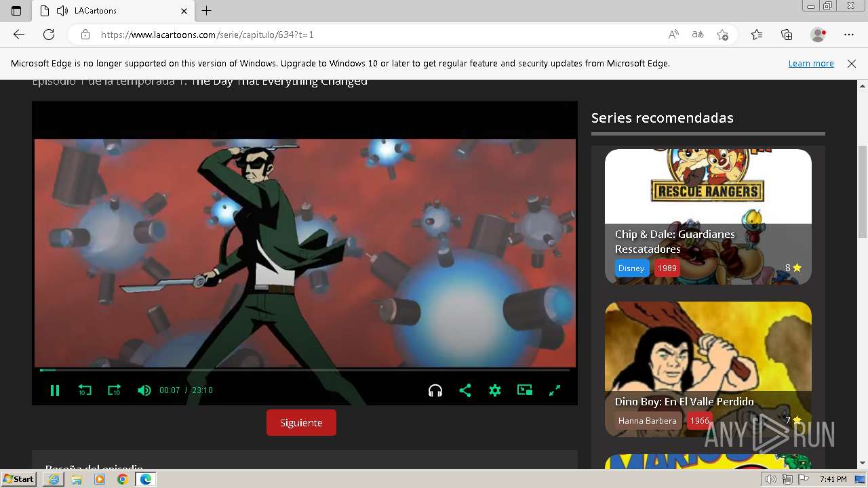Click the page vertical scrollbar thumb
Screen dimensions: 868x488
point(863,191)
